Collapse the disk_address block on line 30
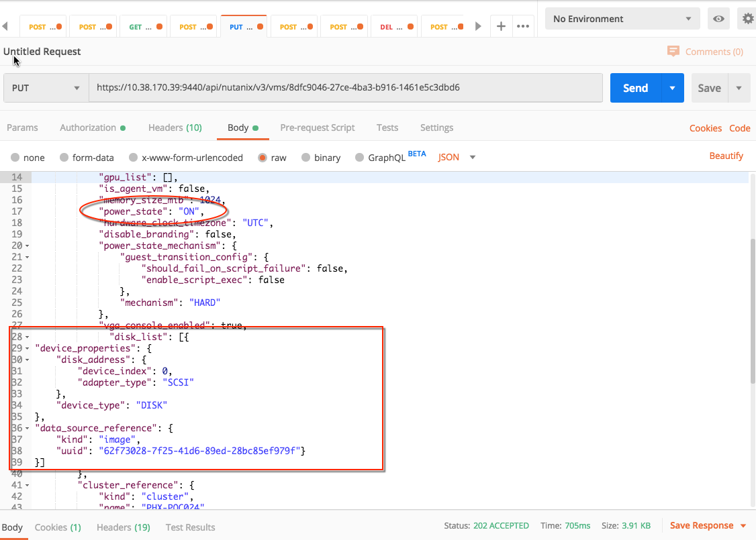 (x=28, y=360)
